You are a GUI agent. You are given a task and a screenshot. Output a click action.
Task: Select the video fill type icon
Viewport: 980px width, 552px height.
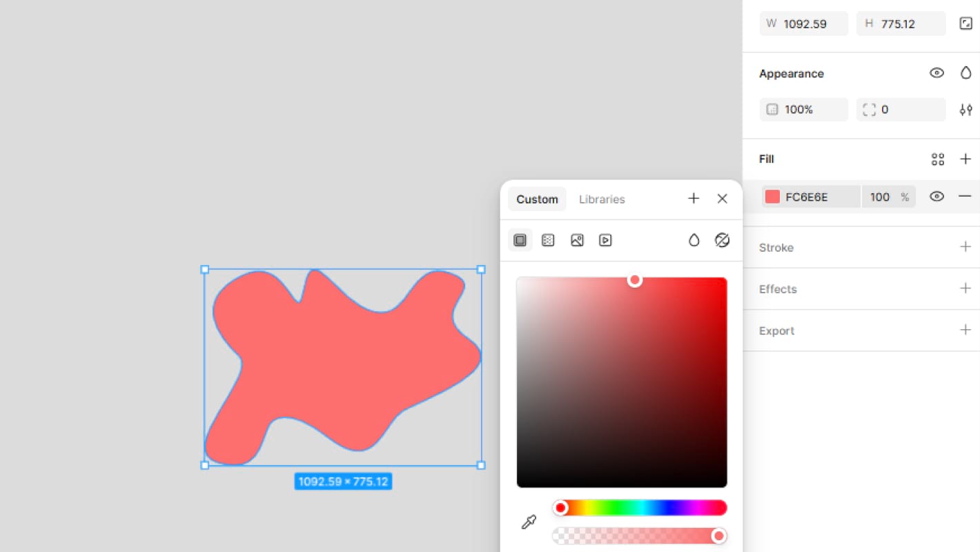(605, 240)
